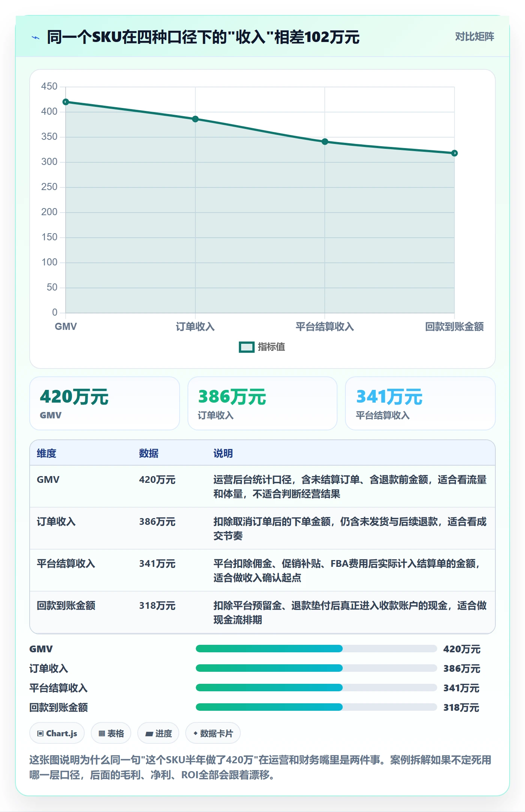Click the 维度 column header
Image resolution: width=525 pixels, height=812 pixels.
46,453
